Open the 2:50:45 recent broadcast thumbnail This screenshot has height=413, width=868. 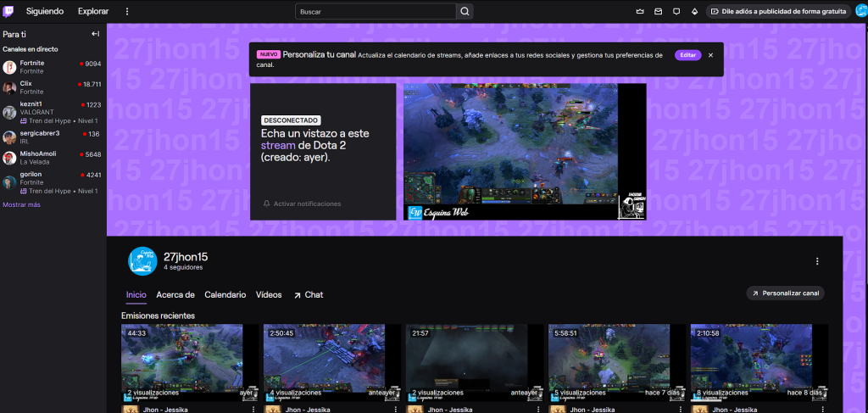click(x=332, y=363)
